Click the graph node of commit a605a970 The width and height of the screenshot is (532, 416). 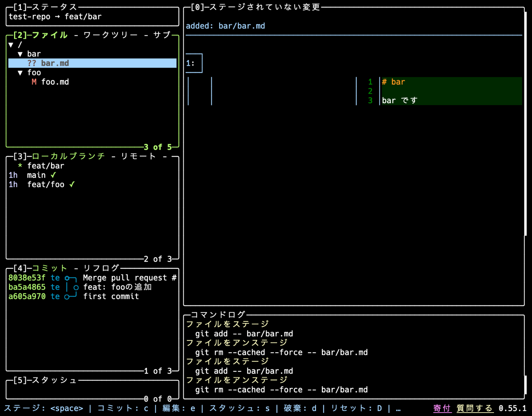click(67, 297)
